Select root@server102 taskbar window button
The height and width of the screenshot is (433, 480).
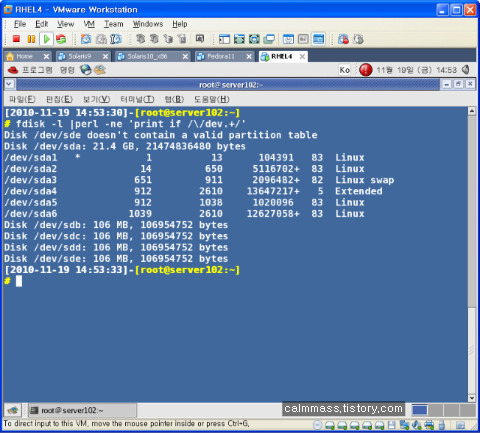coord(82,410)
